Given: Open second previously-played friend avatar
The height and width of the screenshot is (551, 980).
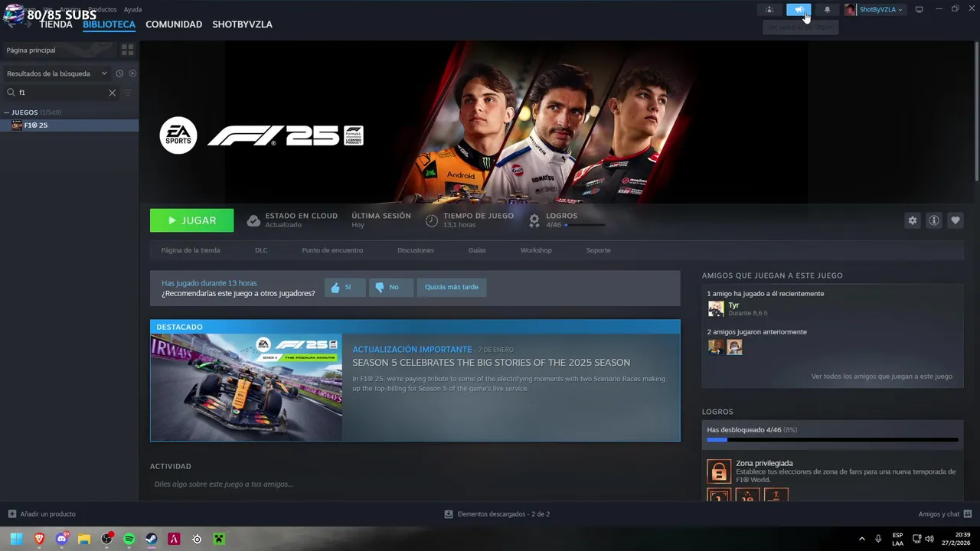Looking at the screenshot, I should [x=734, y=347].
